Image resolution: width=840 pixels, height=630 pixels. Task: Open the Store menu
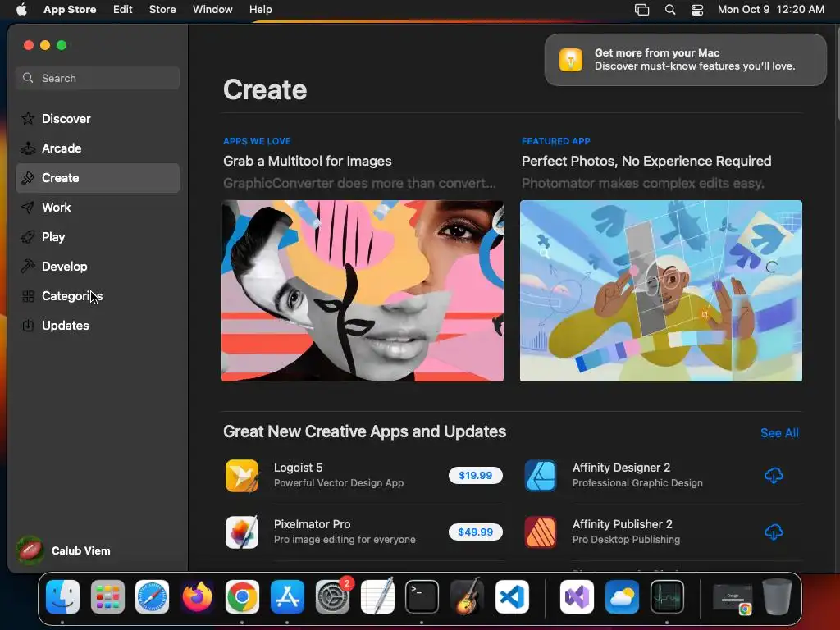tap(162, 9)
